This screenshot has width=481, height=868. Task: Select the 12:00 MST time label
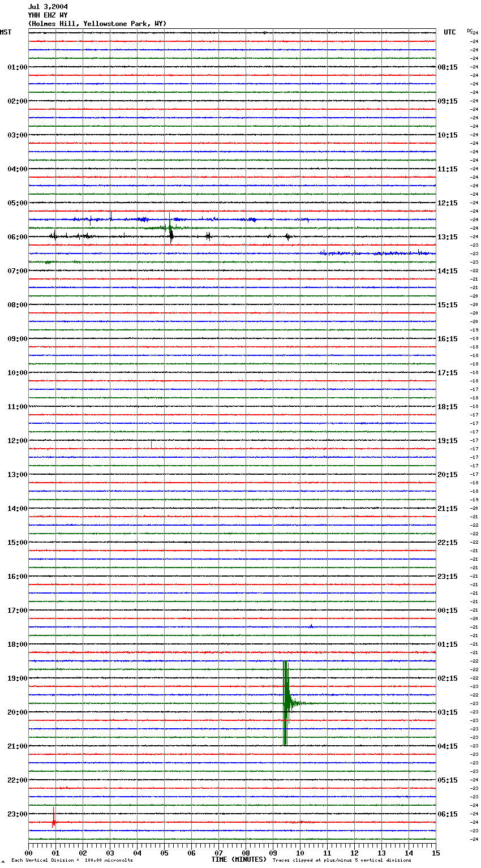point(18,441)
